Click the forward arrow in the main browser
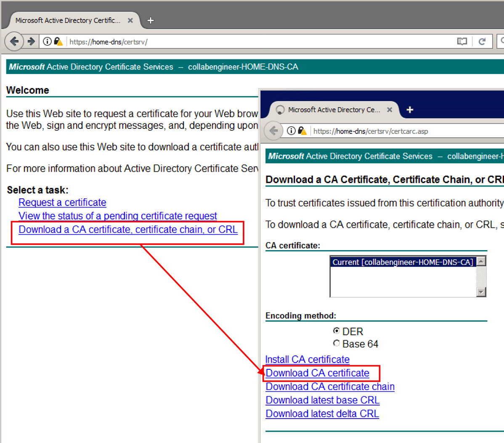 coord(31,41)
